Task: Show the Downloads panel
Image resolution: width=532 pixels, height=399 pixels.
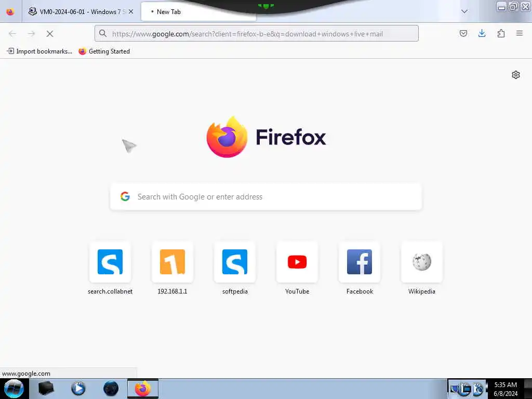Action: pos(482,33)
